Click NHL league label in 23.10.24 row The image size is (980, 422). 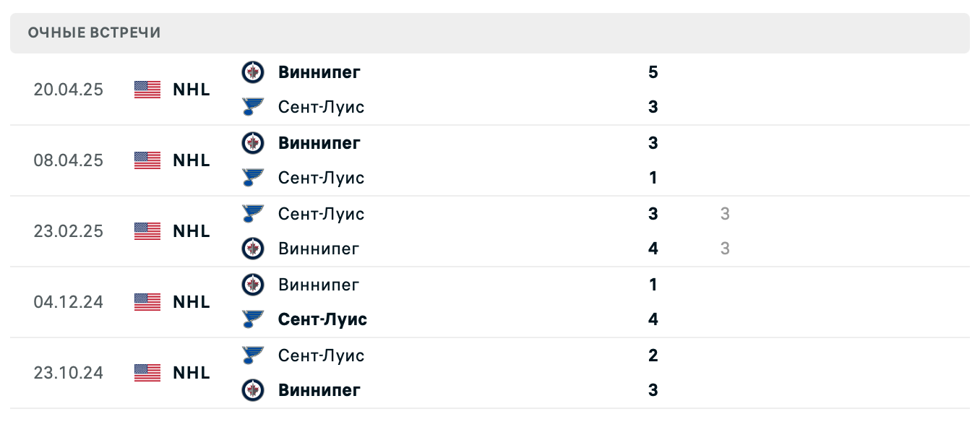tap(192, 373)
